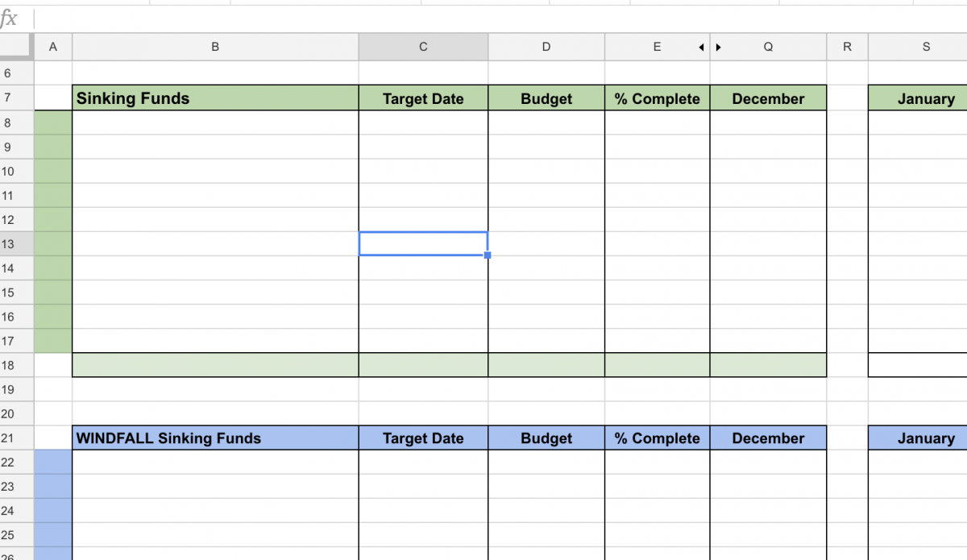Click the Sinking Funds header cell

click(x=215, y=98)
